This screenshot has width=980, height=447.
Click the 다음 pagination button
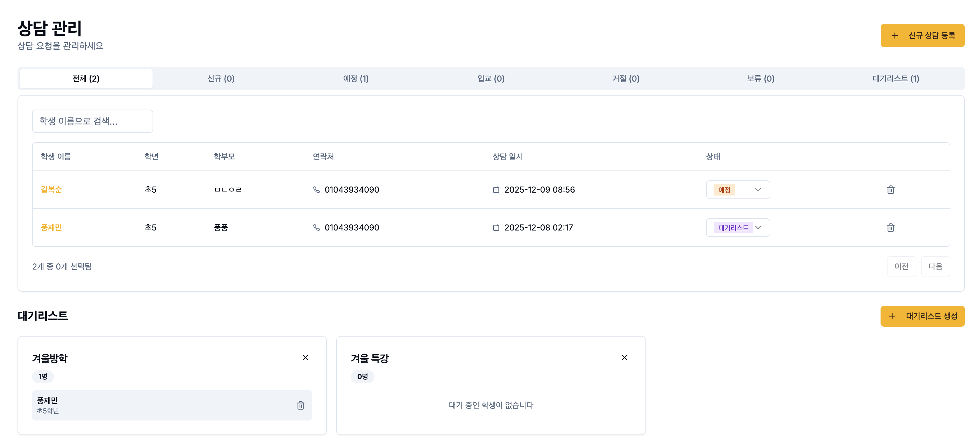click(x=935, y=266)
